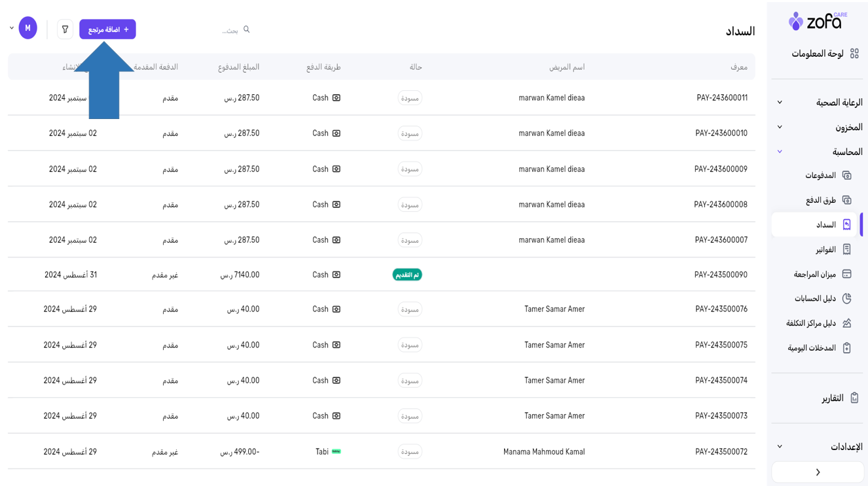
Task: Open the M user avatar
Action: pyautogui.click(x=27, y=28)
